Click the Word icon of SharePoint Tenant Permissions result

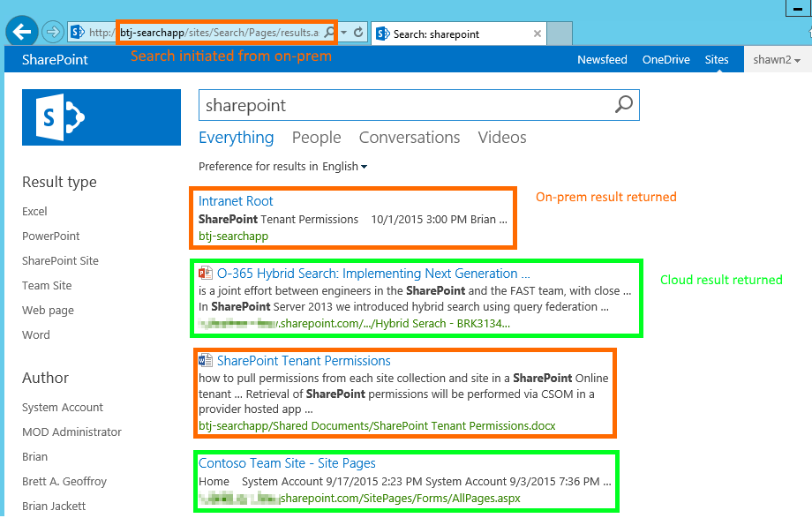(206, 360)
